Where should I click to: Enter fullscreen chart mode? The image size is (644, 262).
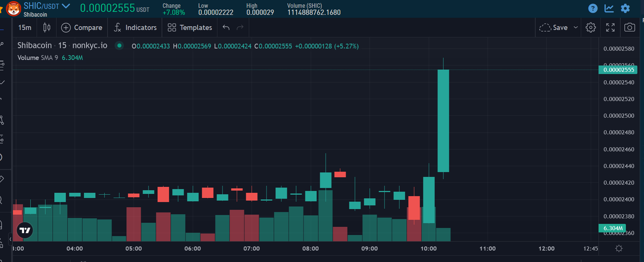click(610, 27)
